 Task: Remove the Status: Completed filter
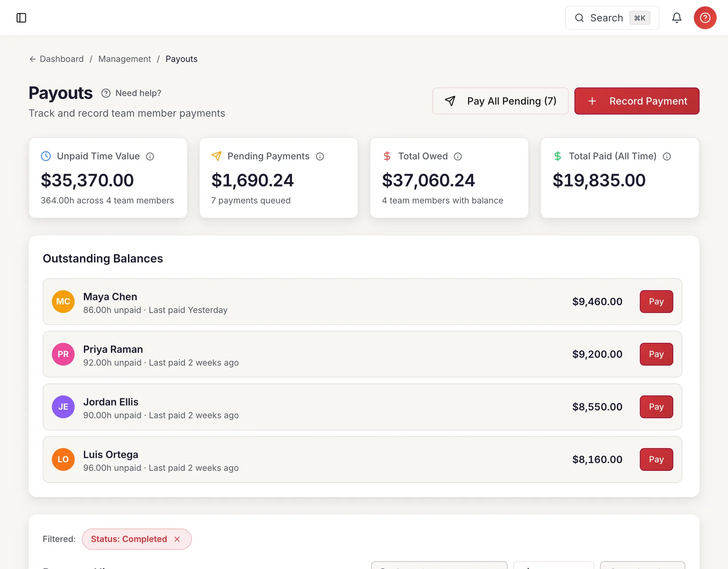(177, 539)
